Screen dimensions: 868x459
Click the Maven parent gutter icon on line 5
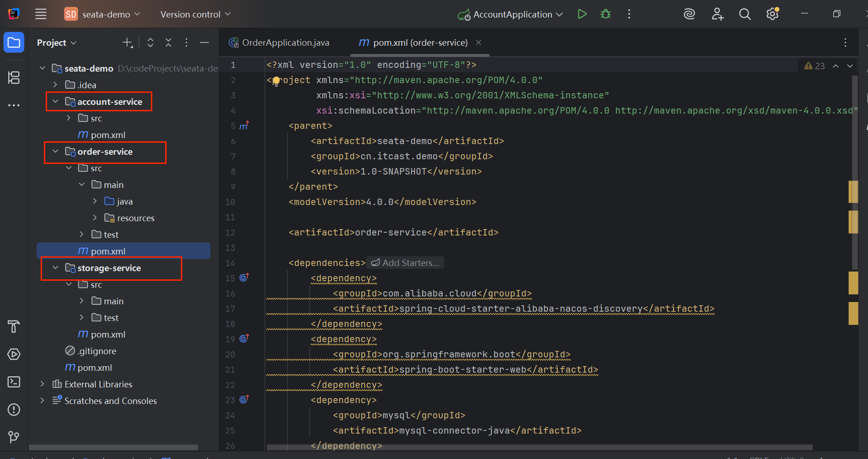[244, 125]
